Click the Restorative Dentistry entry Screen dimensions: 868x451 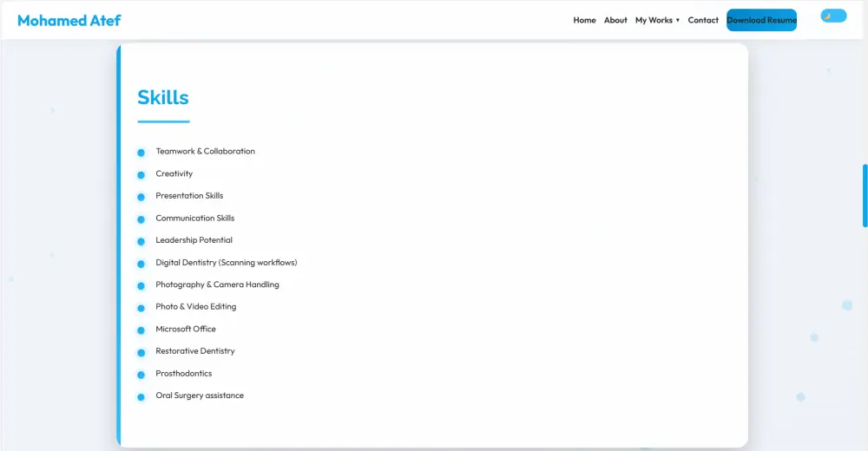[194, 351]
